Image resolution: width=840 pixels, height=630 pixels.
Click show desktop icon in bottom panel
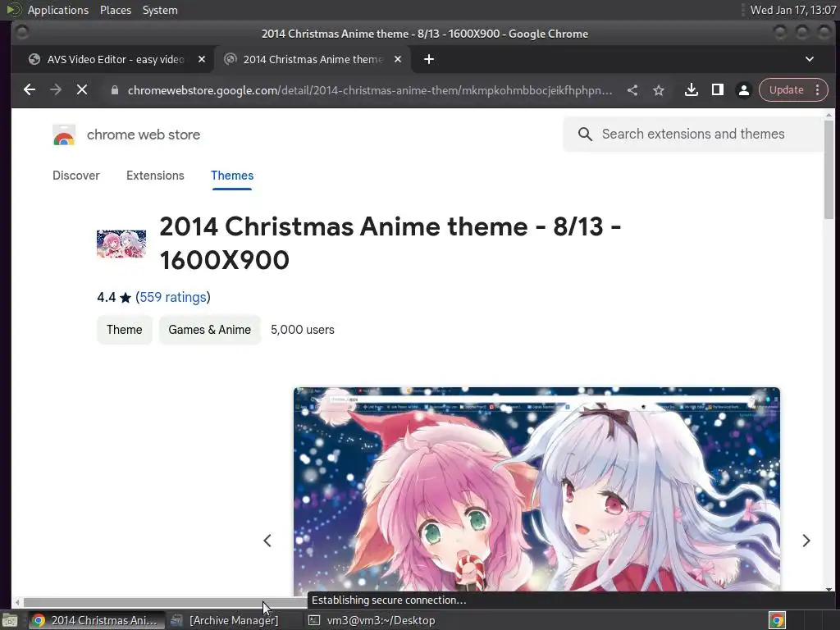pyautogui.click(x=9, y=620)
